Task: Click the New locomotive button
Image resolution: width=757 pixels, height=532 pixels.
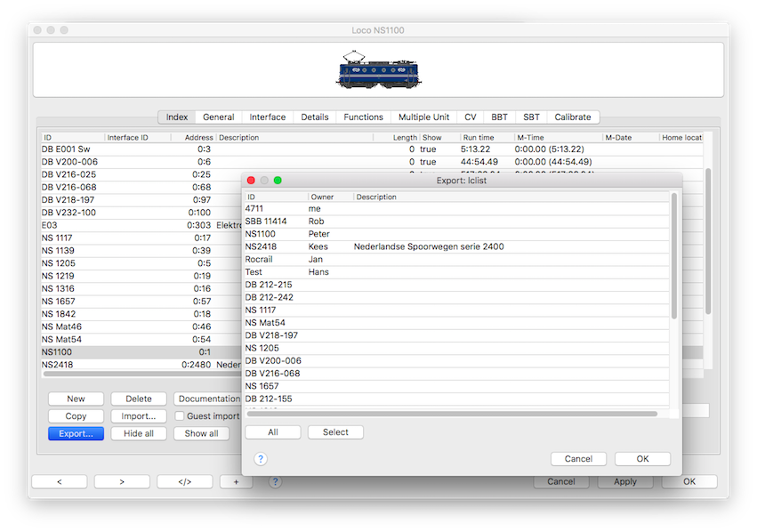Action: (x=76, y=399)
